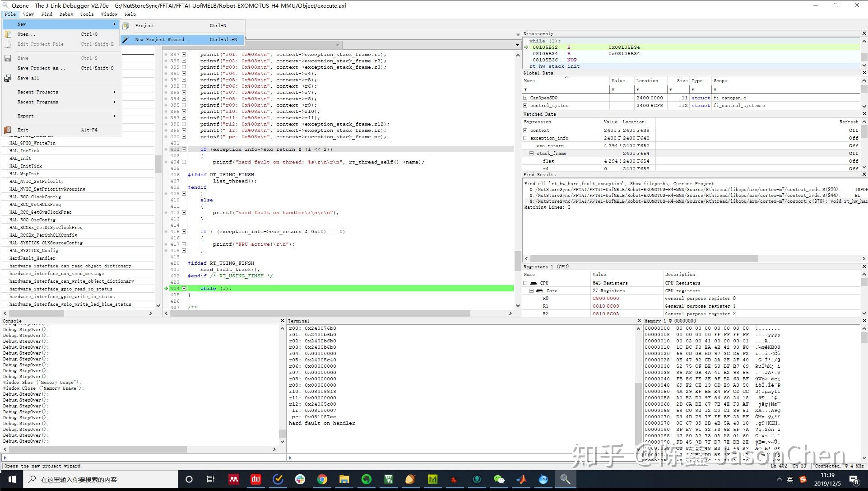Close the Terminal panel
This screenshot has width=868, height=491.
[x=639, y=321]
